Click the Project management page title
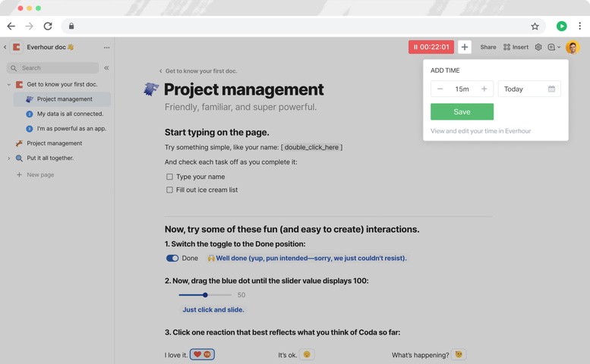The image size is (590, 364). 244,89
